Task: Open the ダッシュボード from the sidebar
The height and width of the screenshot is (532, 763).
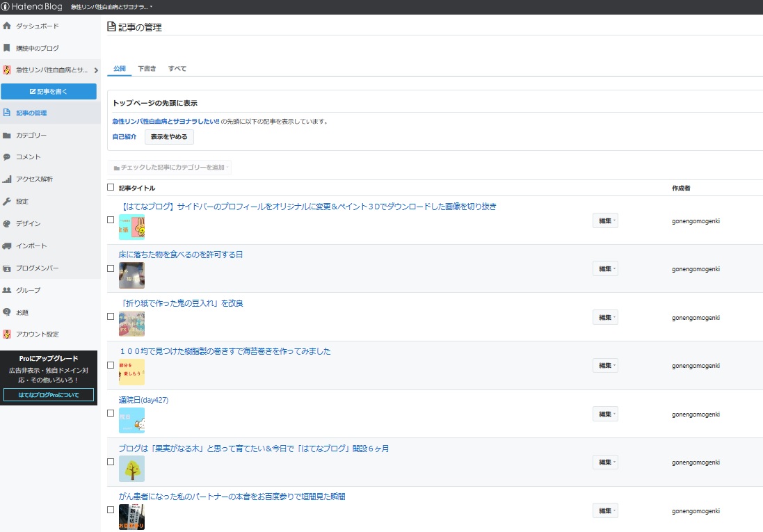Action: [x=38, y=27]
